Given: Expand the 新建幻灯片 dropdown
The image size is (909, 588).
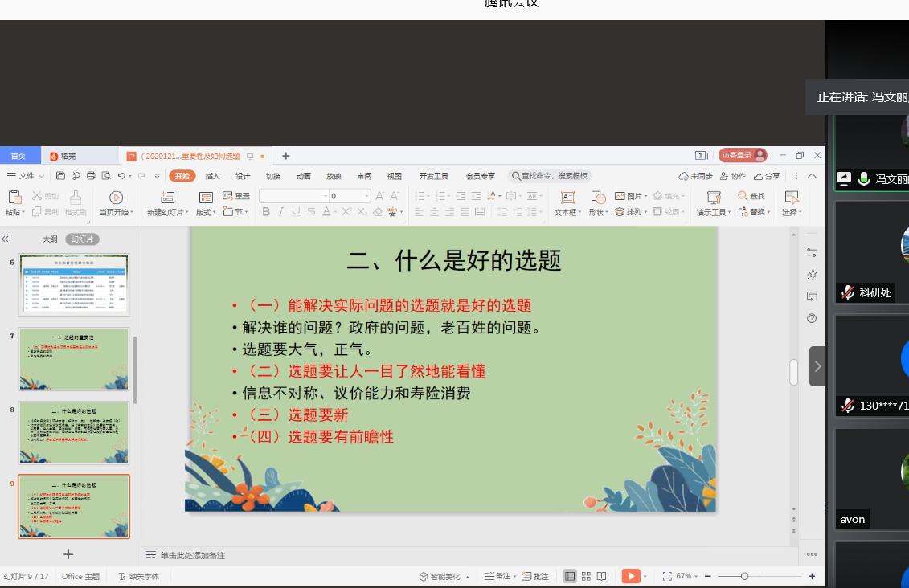Looking at the screenshot, I should 186,213.
